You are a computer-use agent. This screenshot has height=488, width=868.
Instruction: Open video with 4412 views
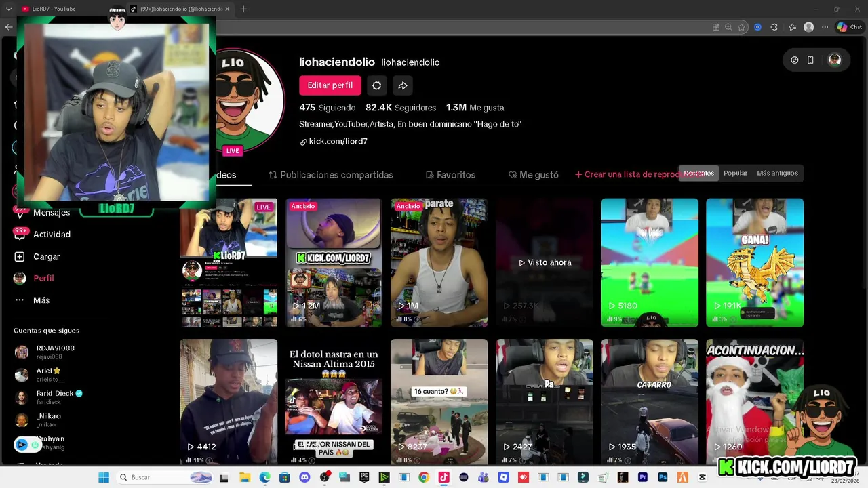229,402
